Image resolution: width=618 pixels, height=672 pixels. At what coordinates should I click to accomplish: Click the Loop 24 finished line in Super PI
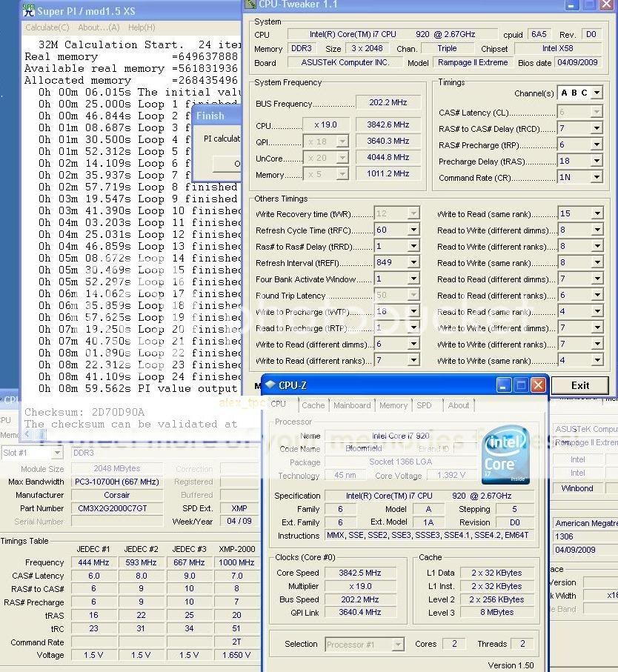click(x=140, y=376)
